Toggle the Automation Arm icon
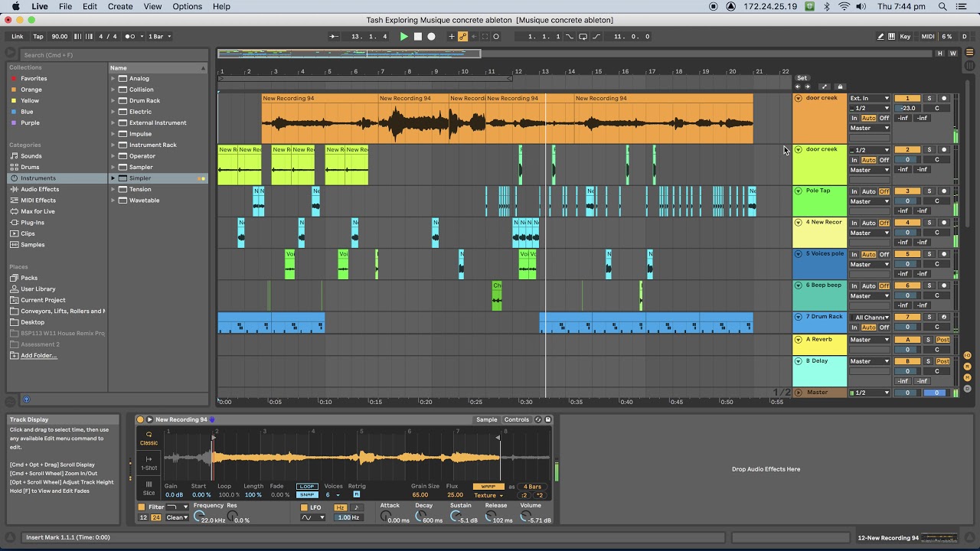 pos(462,36)
